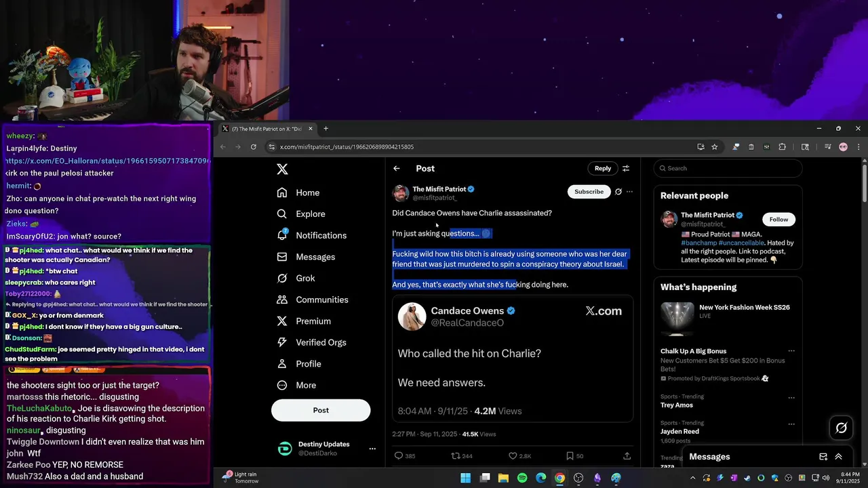Click the back arrow beside the Post heading

pyautogui.click(x=397, y=168)
